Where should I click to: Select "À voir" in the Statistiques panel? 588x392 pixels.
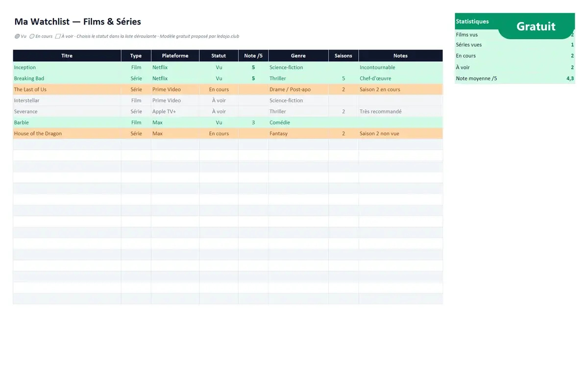click(463, 67)
